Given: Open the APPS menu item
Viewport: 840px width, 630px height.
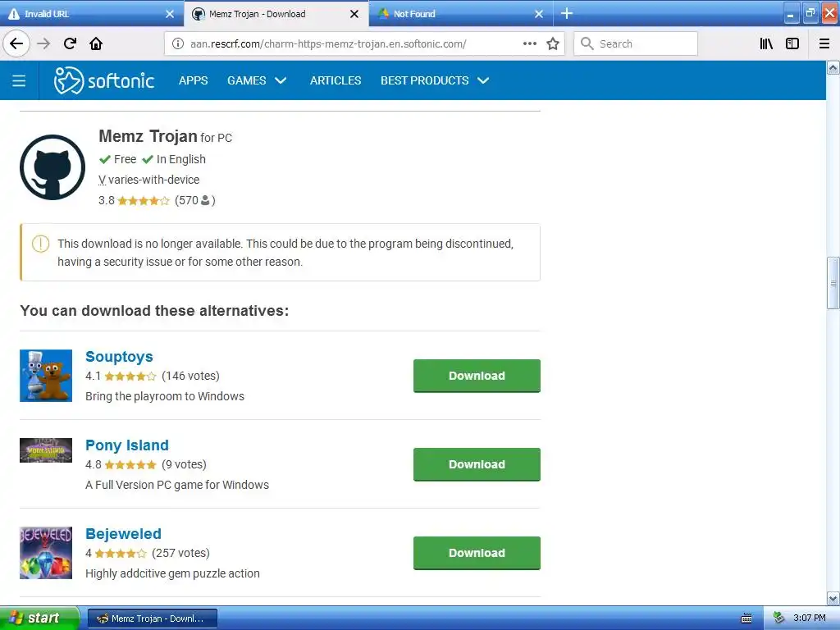Looking at the screenshot, I should coord(194,80).
